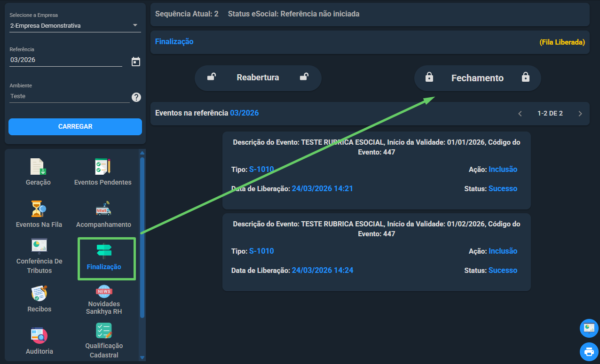Click Sucesso status in first event card
Image resolution: width=600 pixels, height=364 pixels.
point(503,188)
